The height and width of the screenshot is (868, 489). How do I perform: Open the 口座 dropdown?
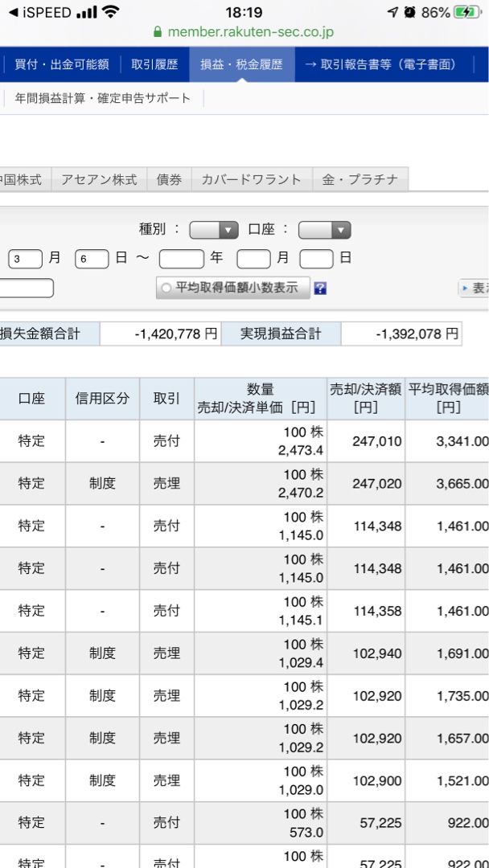(324, 230)
